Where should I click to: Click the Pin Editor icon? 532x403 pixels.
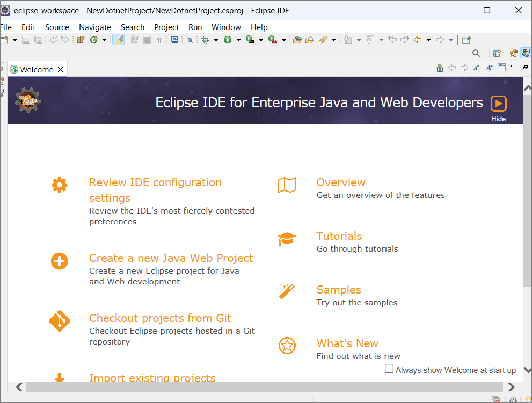(467, 40)
